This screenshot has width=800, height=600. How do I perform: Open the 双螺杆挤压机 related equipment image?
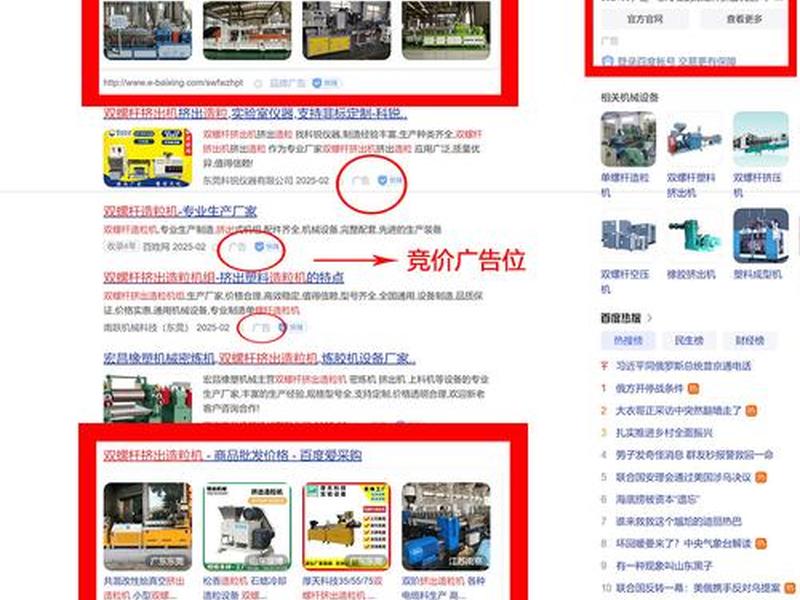pos(761,139)
